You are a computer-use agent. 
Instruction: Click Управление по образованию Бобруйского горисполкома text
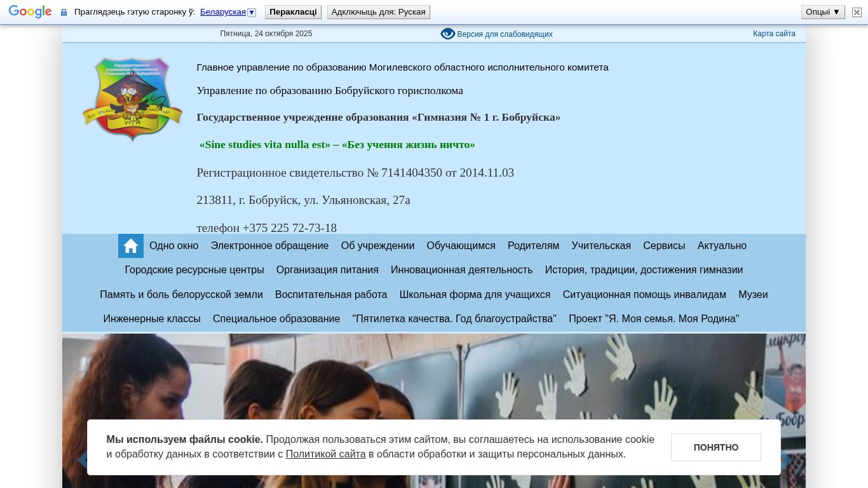[330, 91]
